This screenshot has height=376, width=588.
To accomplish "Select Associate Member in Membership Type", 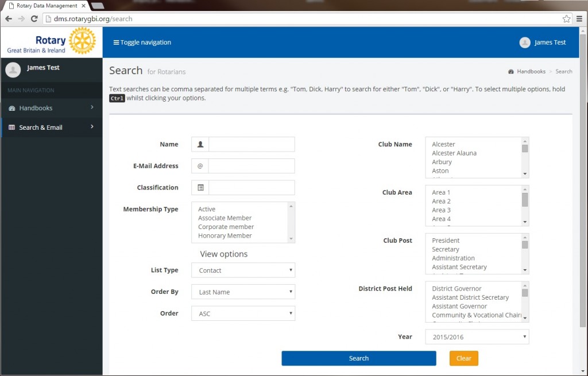I will click(x=225, y=218).
